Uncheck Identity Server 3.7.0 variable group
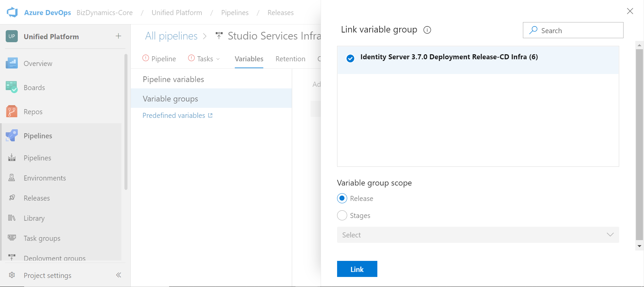644x287 pixels. (350, 58)
